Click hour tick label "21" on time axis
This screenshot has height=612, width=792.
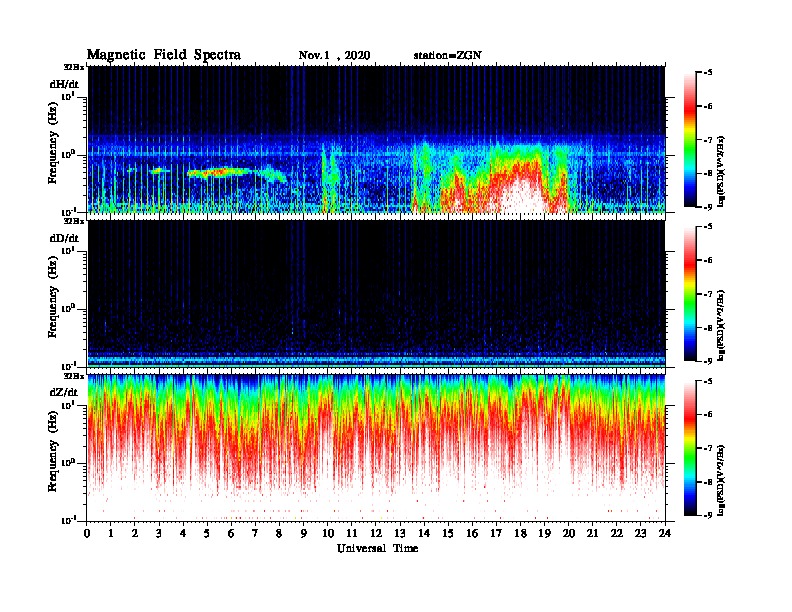coord(592,533)
